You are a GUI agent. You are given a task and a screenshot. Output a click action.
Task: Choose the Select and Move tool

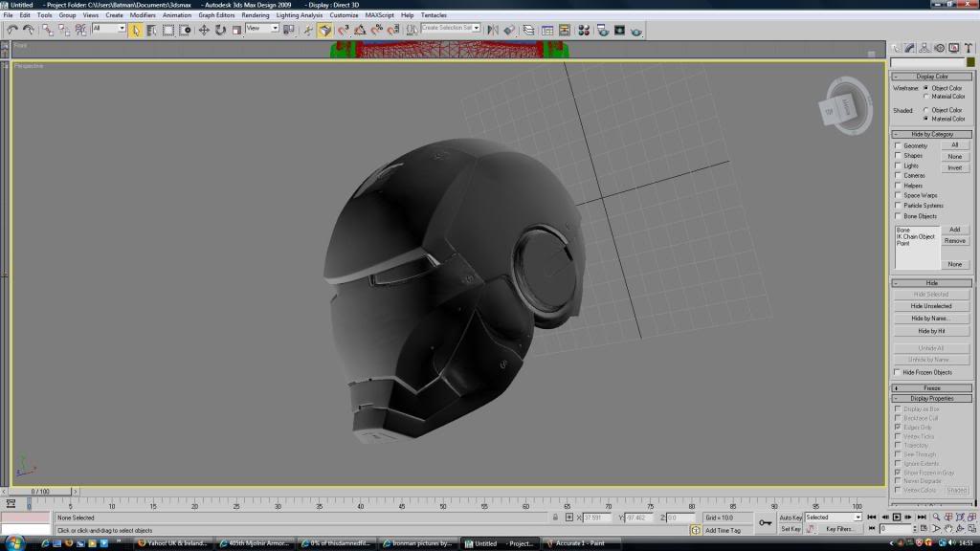coord(203,30)
